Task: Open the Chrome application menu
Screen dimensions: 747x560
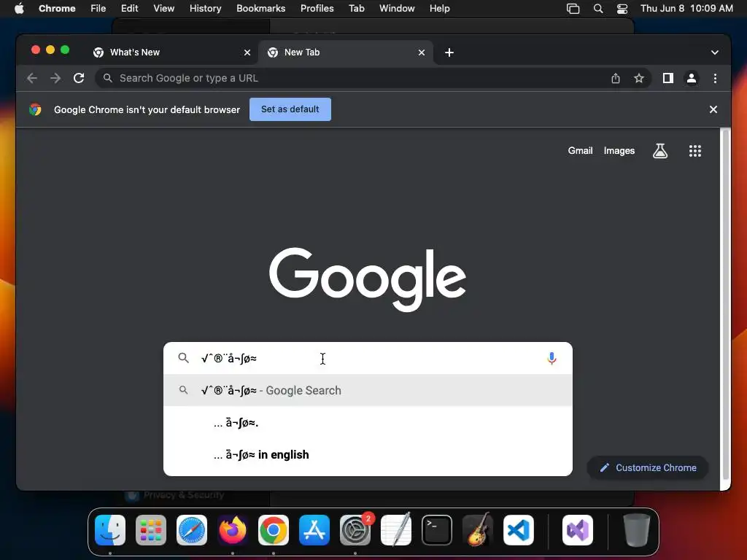Action: tap(57, 9)
